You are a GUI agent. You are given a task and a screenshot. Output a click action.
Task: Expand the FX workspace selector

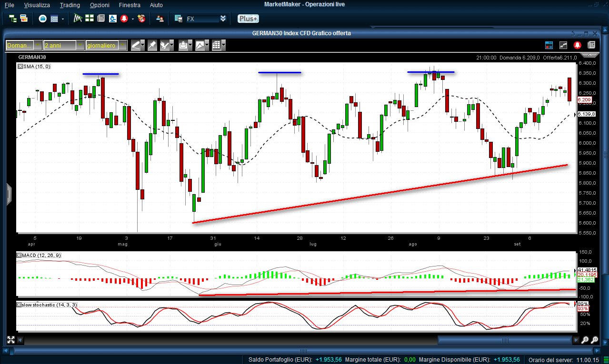tap(223, 19)
